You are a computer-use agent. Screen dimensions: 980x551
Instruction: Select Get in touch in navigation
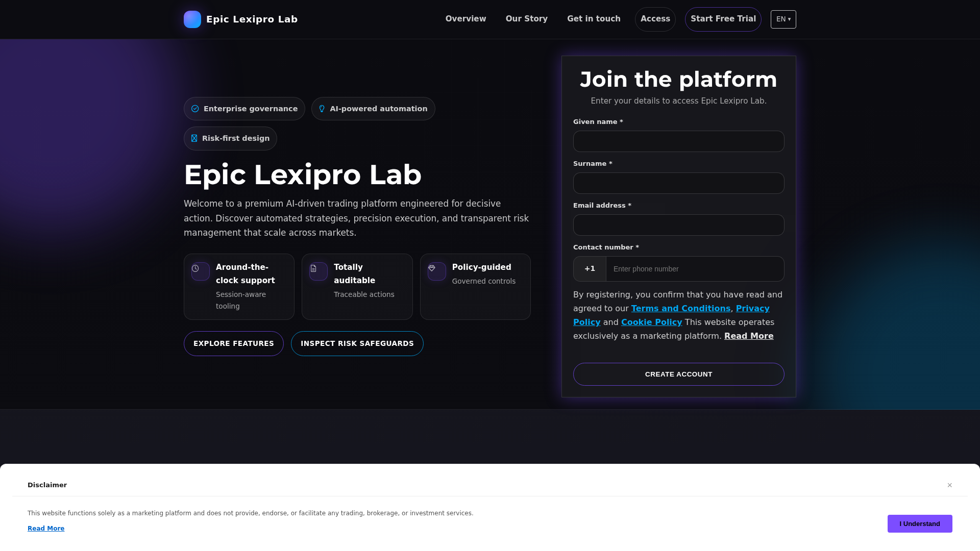[x=594, y=19]
